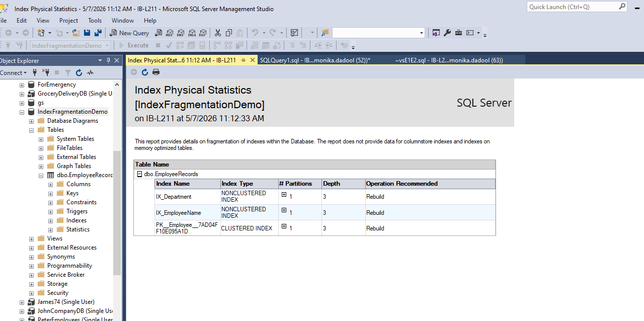Select the Programmability folder
Screen dimensions: 644x321
69,266
